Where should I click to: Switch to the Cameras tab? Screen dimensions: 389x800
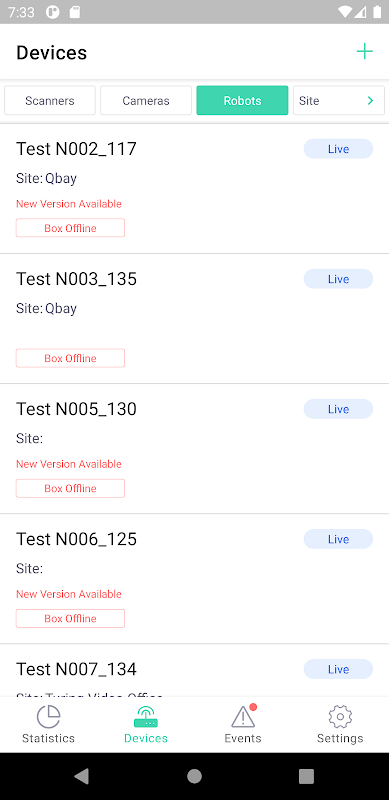[x=146, y=101]
